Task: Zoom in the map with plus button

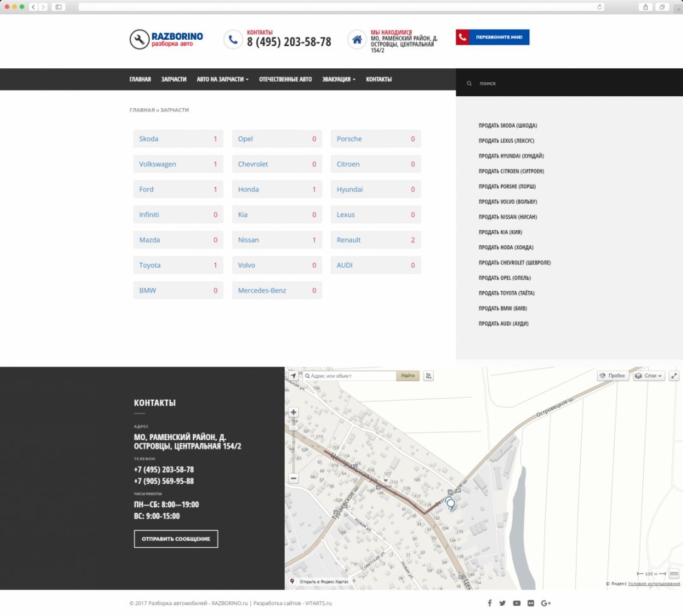Action: point(293,412)
